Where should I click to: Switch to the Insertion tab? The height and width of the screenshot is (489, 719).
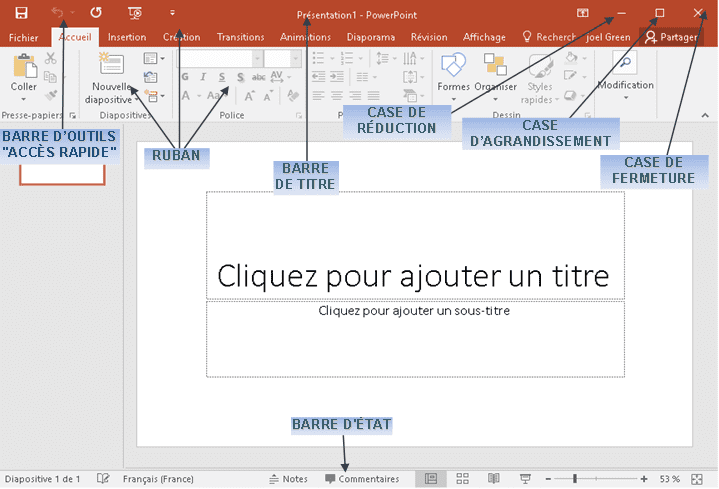[x=127, y=37]
